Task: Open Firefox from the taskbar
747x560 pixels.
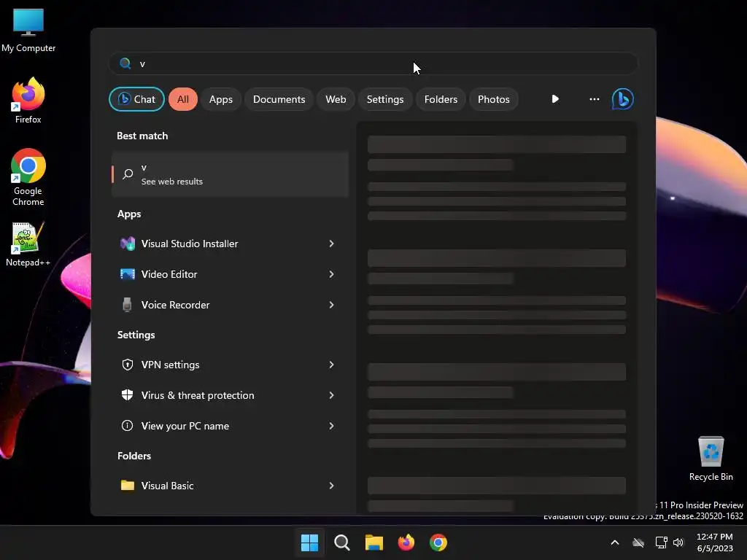Action: pos(406,542)
